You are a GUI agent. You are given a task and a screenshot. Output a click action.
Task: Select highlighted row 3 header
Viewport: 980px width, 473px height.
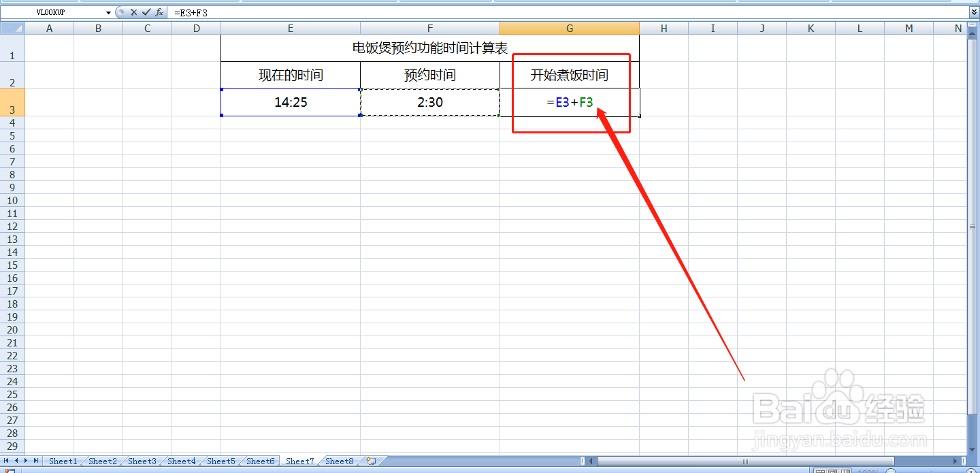12,102
